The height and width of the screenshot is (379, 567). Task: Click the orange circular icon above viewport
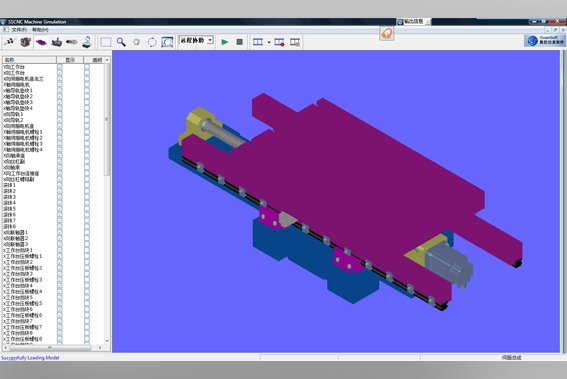coord(387,34)
